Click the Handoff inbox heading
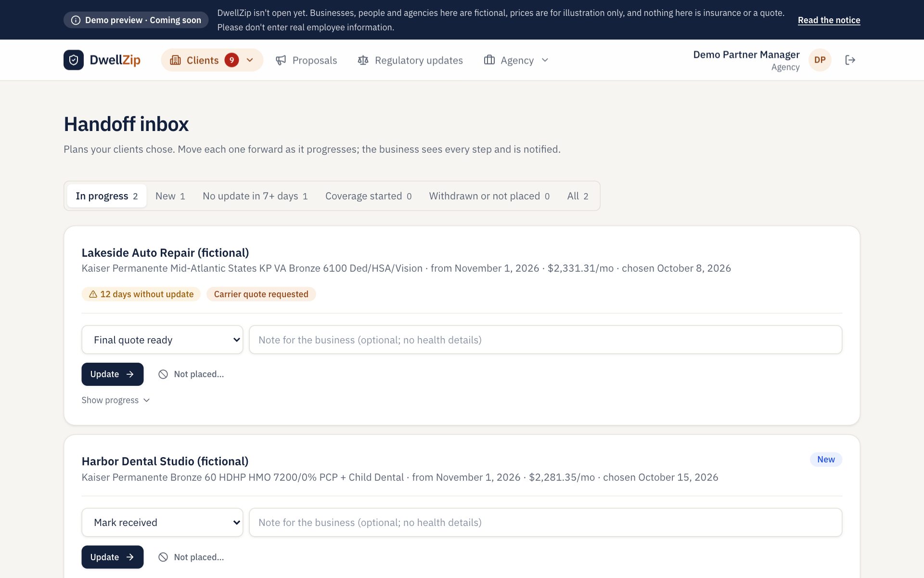Viewport: 924px width, 578px height. (126, 124)
